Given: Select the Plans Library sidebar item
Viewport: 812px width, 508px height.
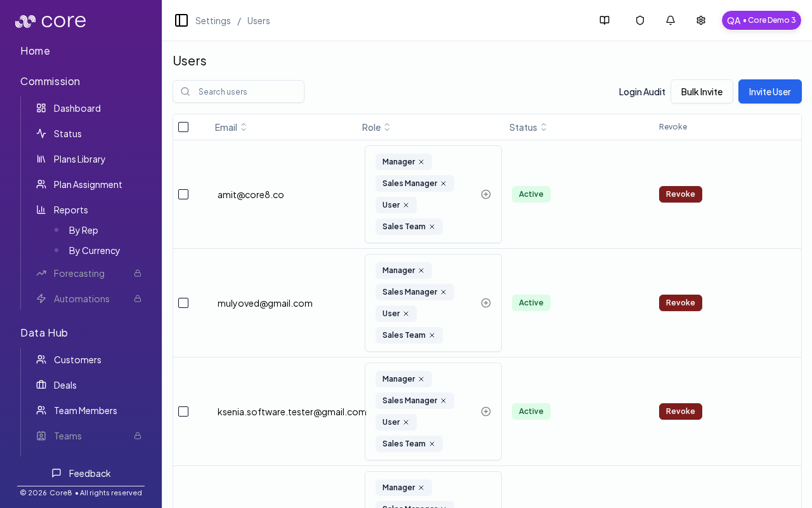Looking at the screenshot, I should [x=79, y=159].
